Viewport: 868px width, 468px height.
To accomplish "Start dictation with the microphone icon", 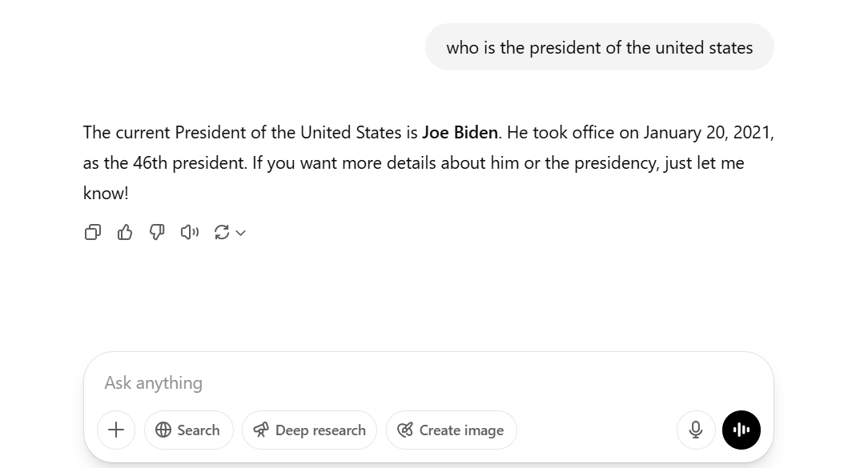I will 696,430.
